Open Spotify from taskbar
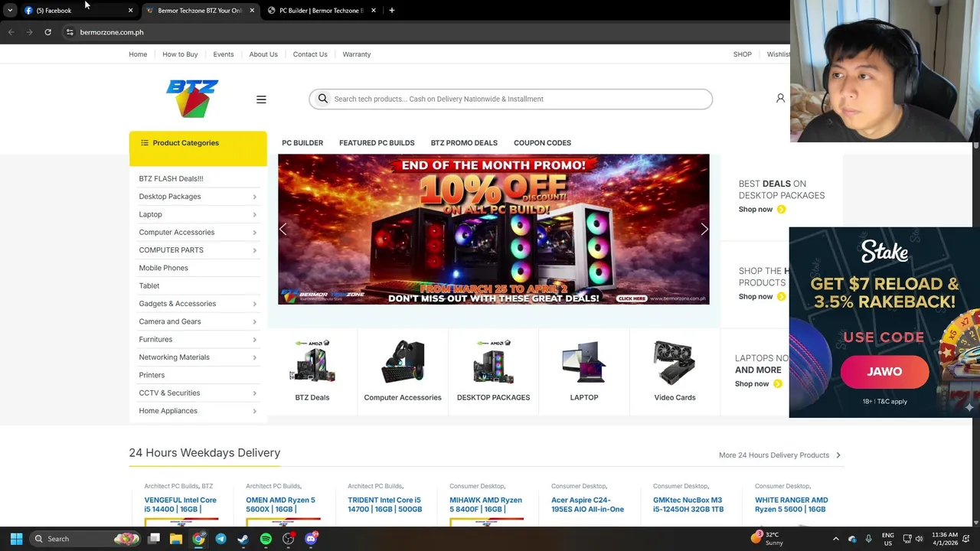 (x=266, y=539)
